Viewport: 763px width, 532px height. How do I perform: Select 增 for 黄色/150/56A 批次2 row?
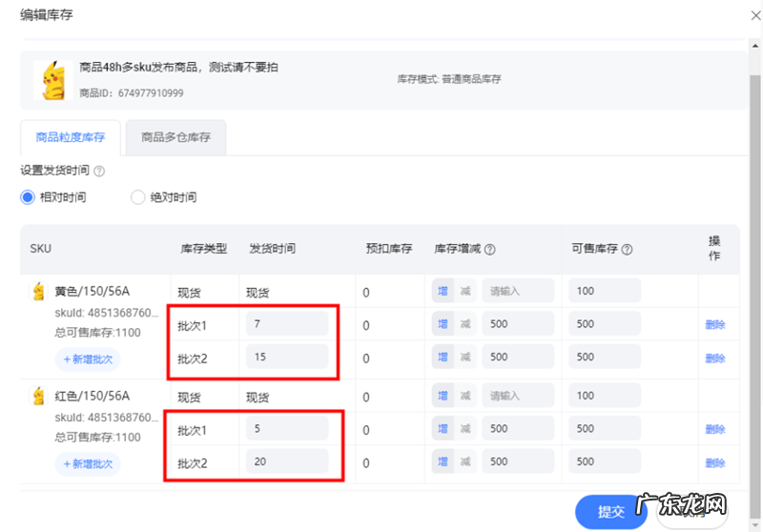point(443,357)
